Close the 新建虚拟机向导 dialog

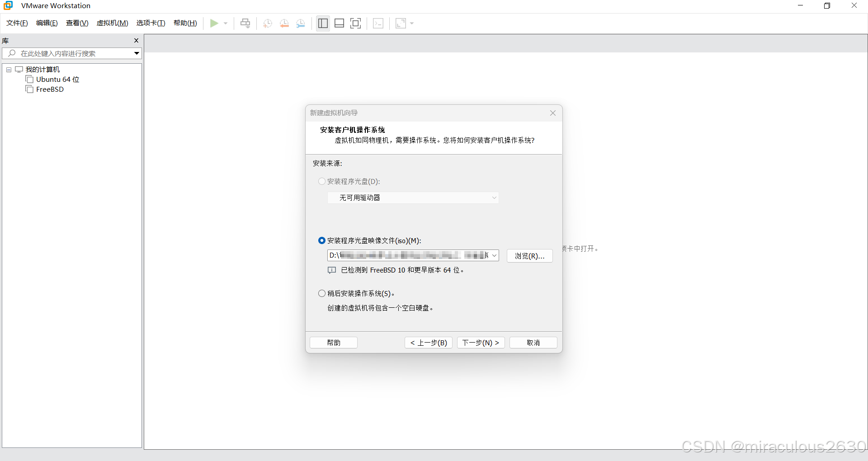click(553, 113)
